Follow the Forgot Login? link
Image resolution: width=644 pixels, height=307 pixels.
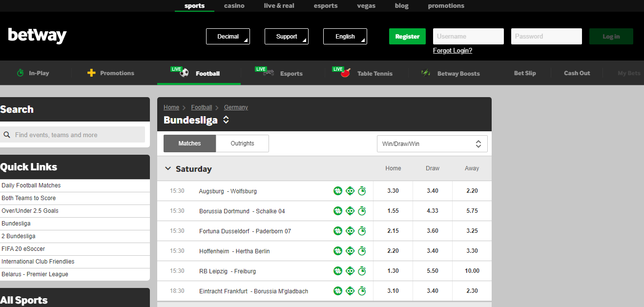[453, 51]
